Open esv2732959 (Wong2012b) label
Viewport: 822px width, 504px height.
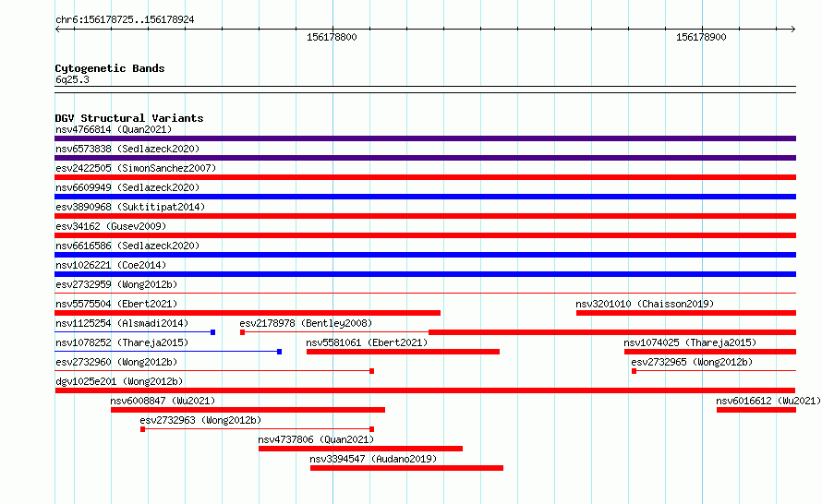click(116, 284)
